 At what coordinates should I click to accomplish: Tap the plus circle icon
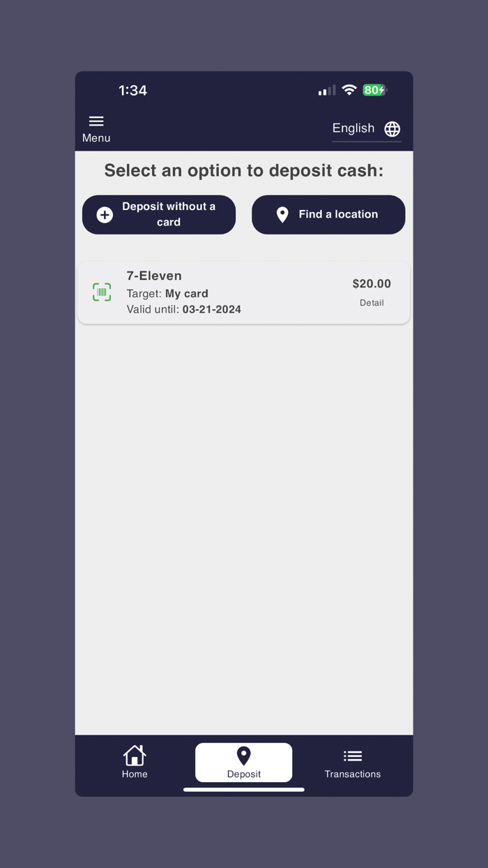coord(105,215)
